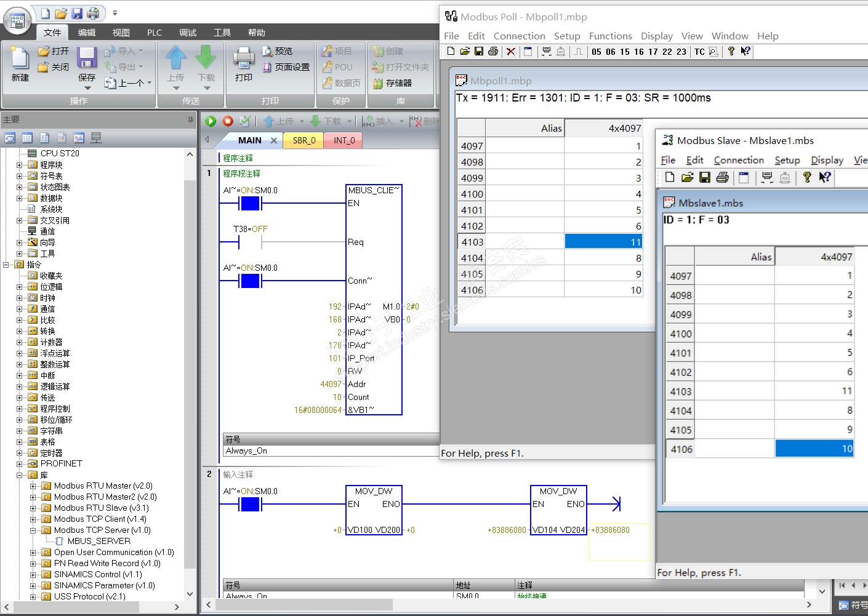Open the 保存 (Save) dropdown arrow
The image size is (868, 616).
click(87, 88)
